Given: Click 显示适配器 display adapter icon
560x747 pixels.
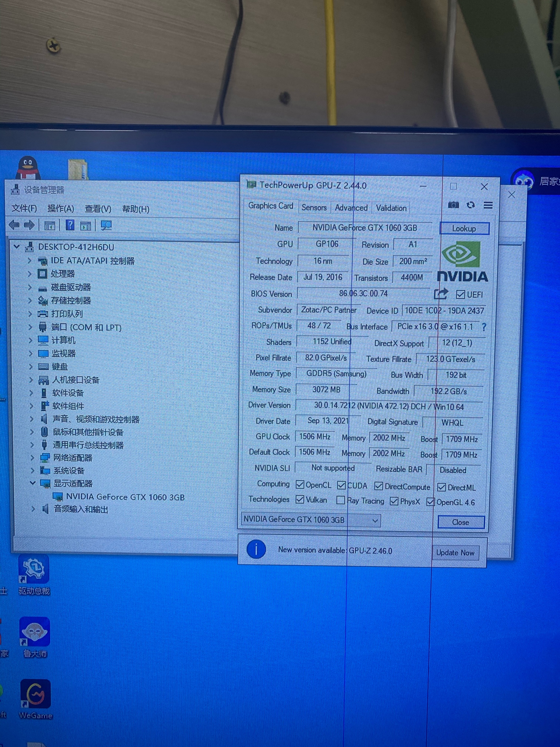Looking at the screenshot, I should 45,484.
